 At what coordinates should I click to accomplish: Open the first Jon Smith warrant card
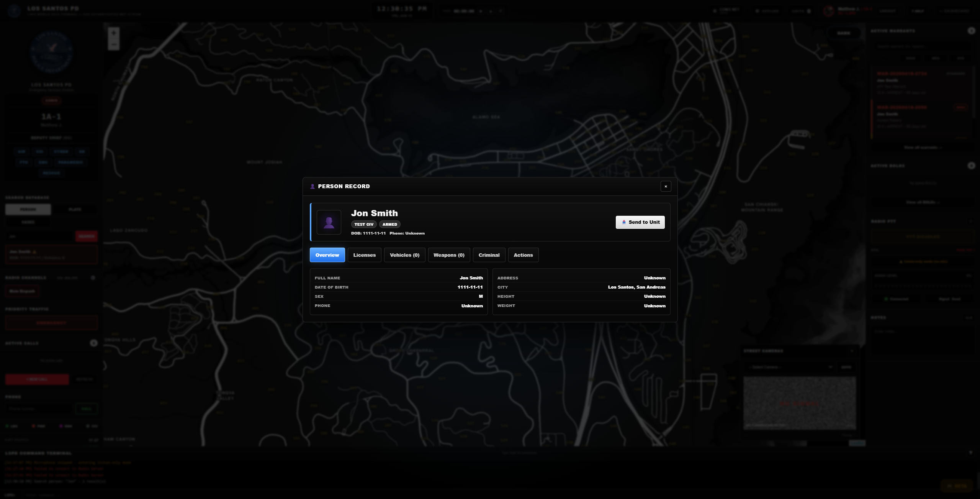coord(922,83)
